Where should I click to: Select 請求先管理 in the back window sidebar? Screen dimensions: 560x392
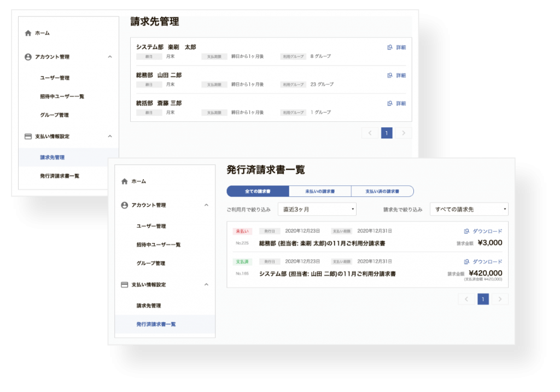click(x=52, y=157)
